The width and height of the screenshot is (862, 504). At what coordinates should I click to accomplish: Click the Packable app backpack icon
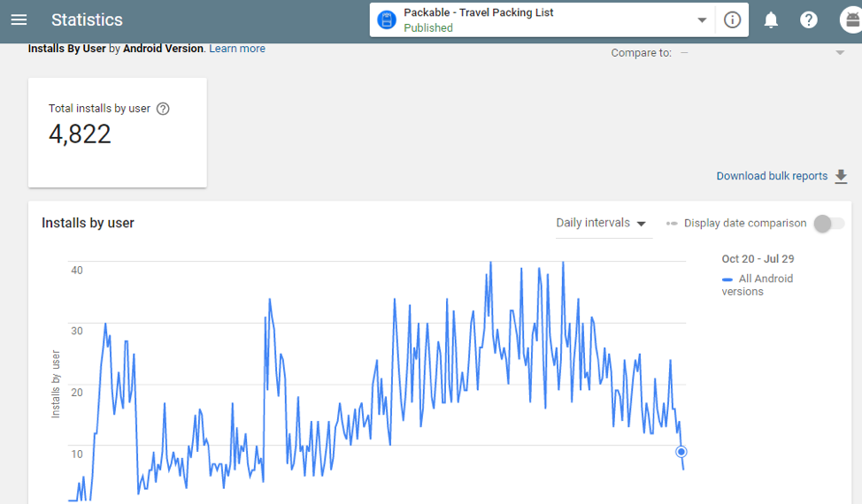tap(387, 20)
